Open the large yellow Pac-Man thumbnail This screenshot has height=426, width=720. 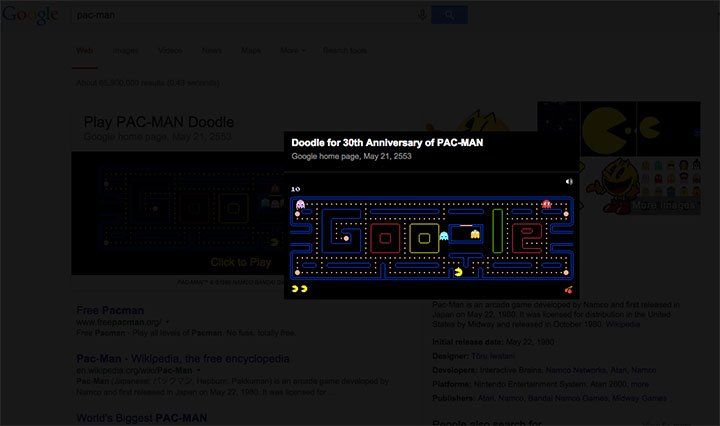point(608,129)
